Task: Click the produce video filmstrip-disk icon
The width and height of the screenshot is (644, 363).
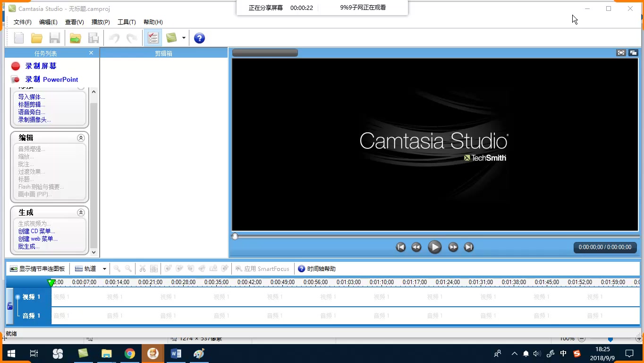Action: [93, 38]
